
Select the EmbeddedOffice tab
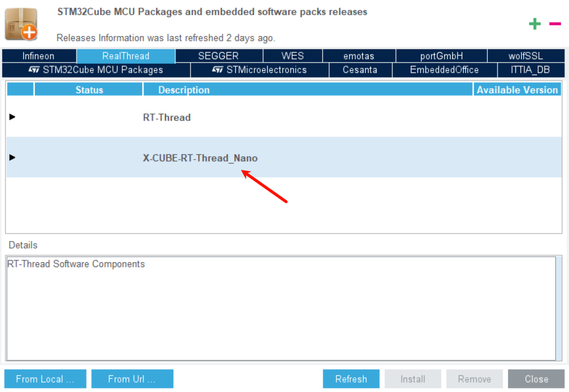(x=445, y=70)
